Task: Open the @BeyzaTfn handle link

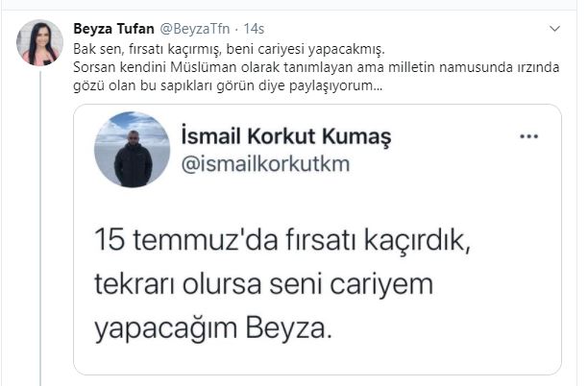Action: (x=195, y=29)
